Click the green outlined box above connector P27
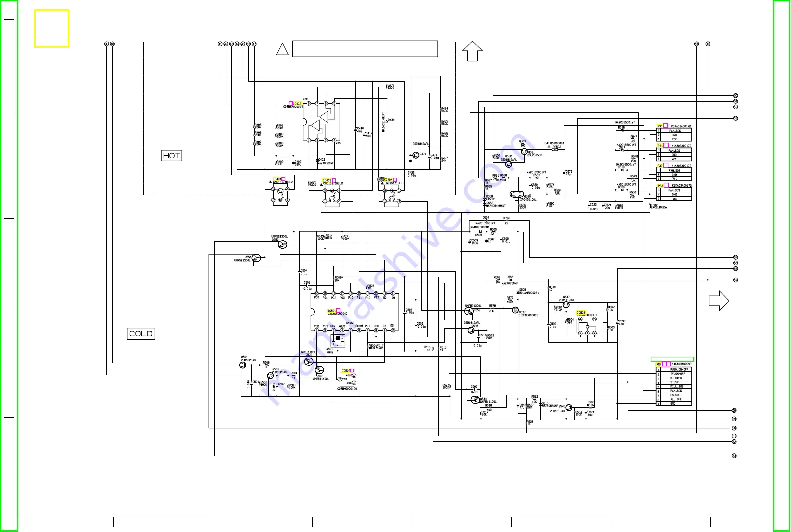The height and width of the screenshot is (532, 791). (x=672, y=359)
